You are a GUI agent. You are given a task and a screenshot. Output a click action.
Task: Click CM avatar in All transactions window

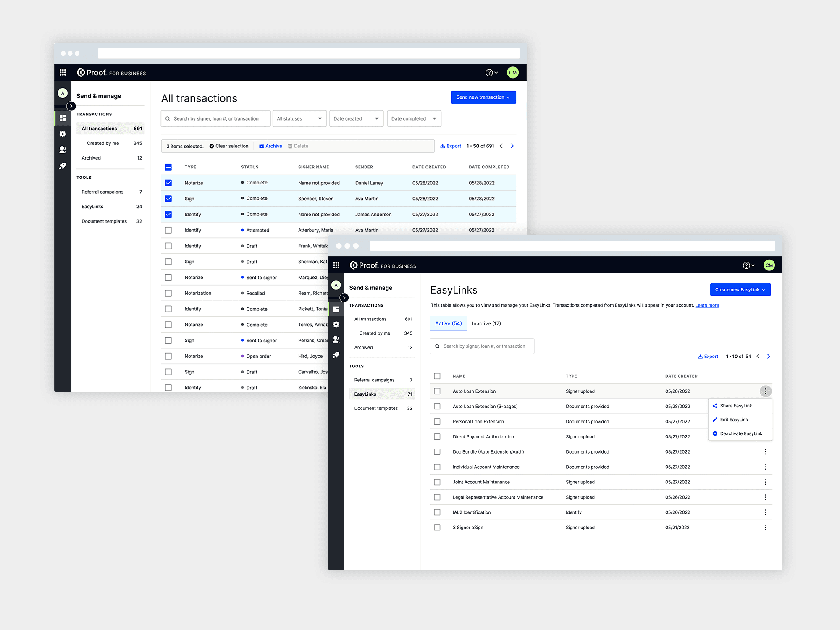[513, 73]
